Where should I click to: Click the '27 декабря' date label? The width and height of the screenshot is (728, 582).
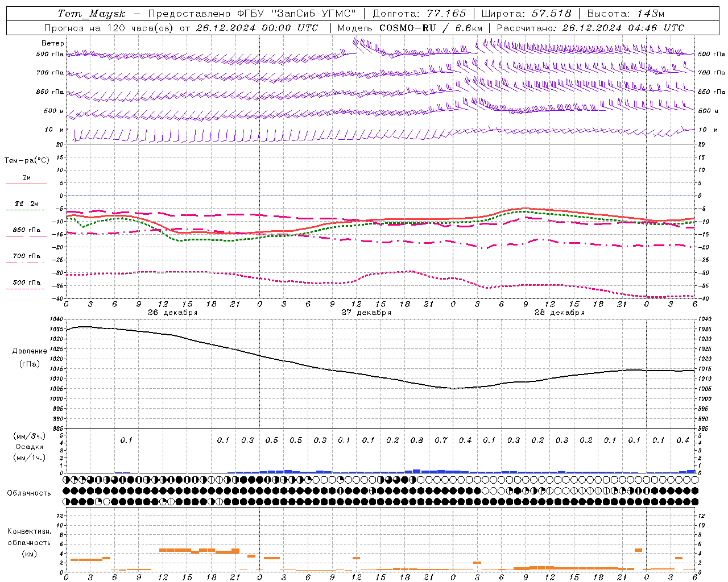point(366,313)
